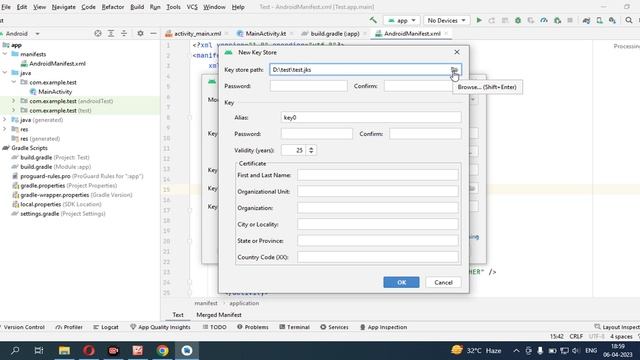
Task: Expand the java (generated) folder
Action: click(5, 120)
